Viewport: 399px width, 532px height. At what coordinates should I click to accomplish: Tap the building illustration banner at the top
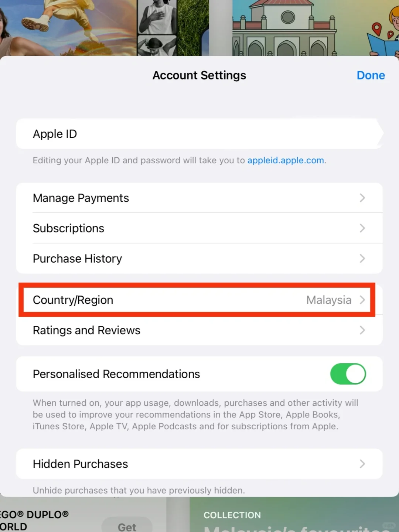coord(284,28)
